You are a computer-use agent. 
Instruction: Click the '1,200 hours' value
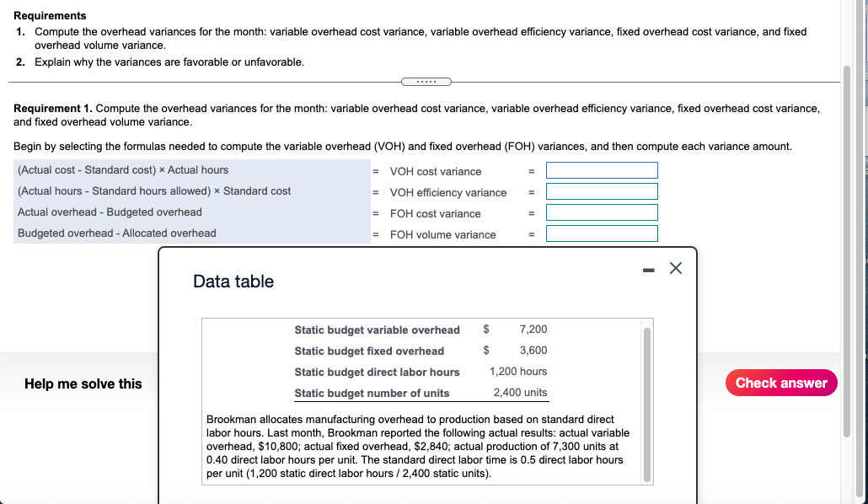(518, 372)
